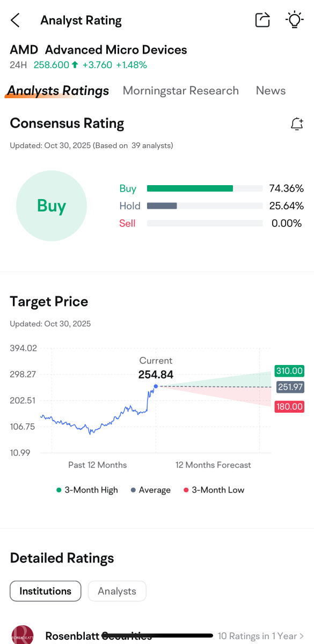Screen dimensions: 314x644
Task: Select the Current price marker on chart
Action: pos(155,386)
